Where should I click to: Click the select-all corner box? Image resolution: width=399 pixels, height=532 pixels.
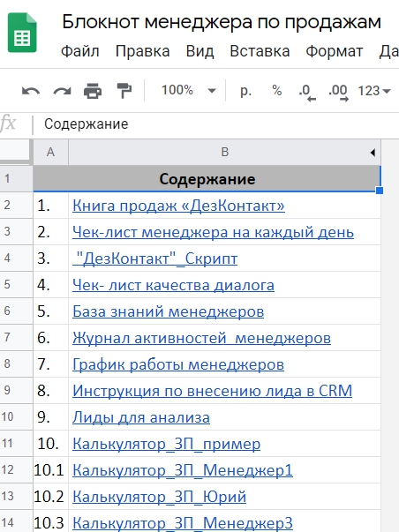click(16, 152)
